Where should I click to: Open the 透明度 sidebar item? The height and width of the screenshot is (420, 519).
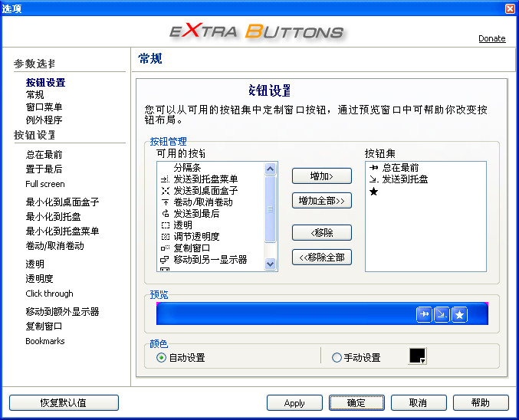point(39,279)
